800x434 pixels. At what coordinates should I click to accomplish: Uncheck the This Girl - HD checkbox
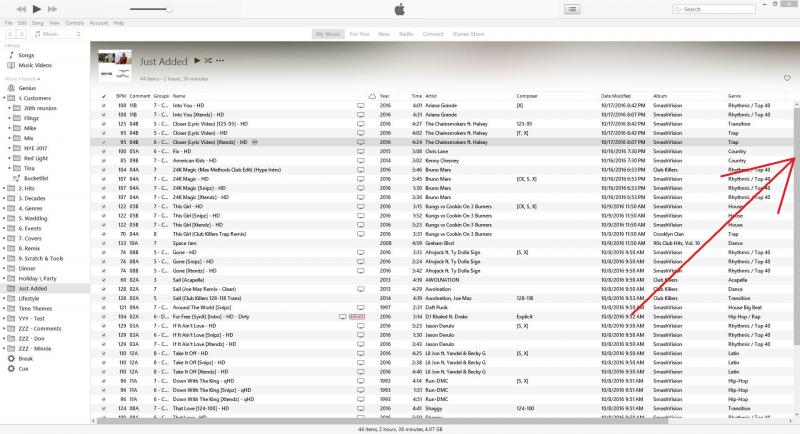pos(104,207)
